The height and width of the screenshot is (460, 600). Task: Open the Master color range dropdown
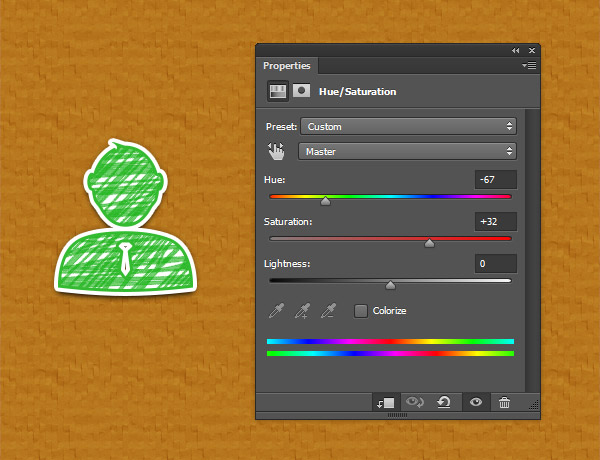(x=407, y=151)
